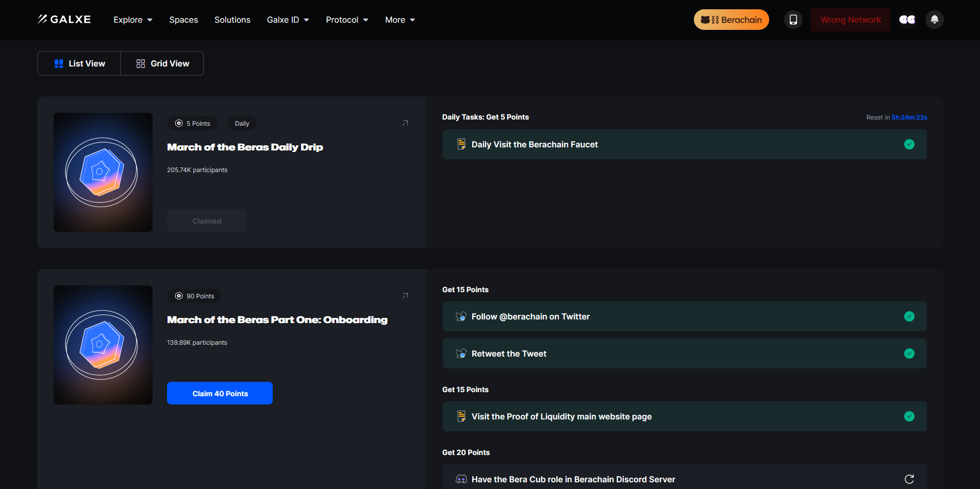Viewport: 980px width, 489px height.
Task: Click the Berachain network badge
Action: pos(731,20)
